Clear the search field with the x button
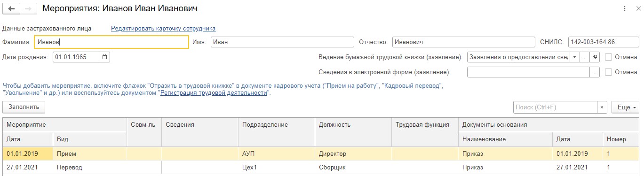This screenshot has height=176, width=644. pos(603,107)
